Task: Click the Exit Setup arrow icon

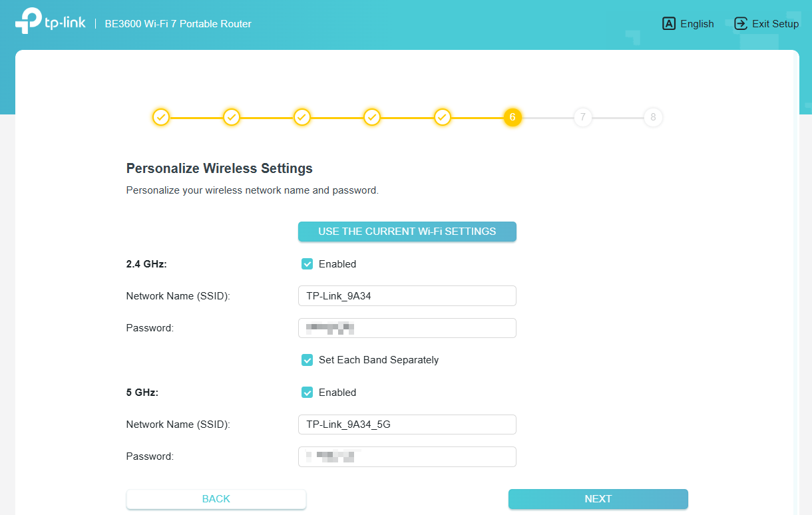Action: [x=740, y=23]
